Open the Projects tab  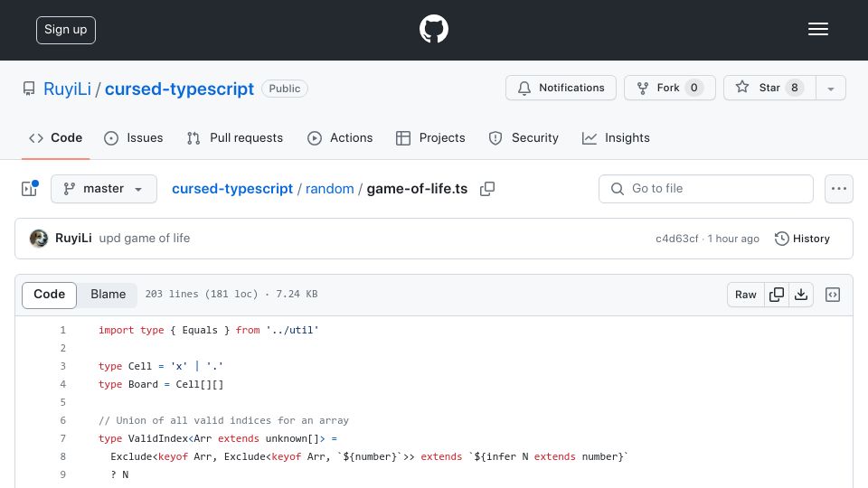tap(430, 137)
